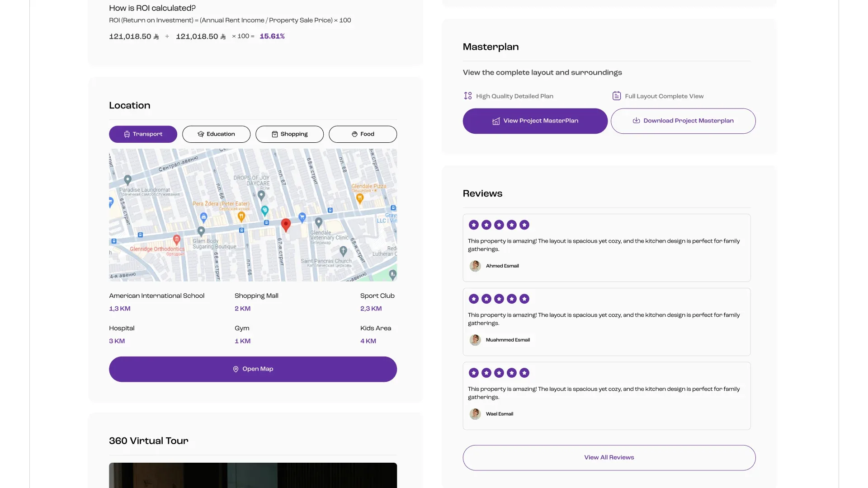Screen dimensions: 868x488
Task: Choose the Food tab
Action: [x=363, y=134]
